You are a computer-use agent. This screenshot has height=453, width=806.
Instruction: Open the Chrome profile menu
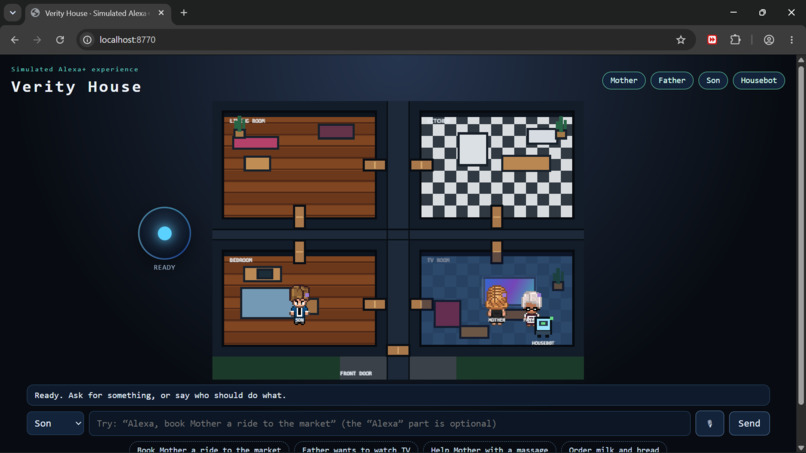(768, 40)
